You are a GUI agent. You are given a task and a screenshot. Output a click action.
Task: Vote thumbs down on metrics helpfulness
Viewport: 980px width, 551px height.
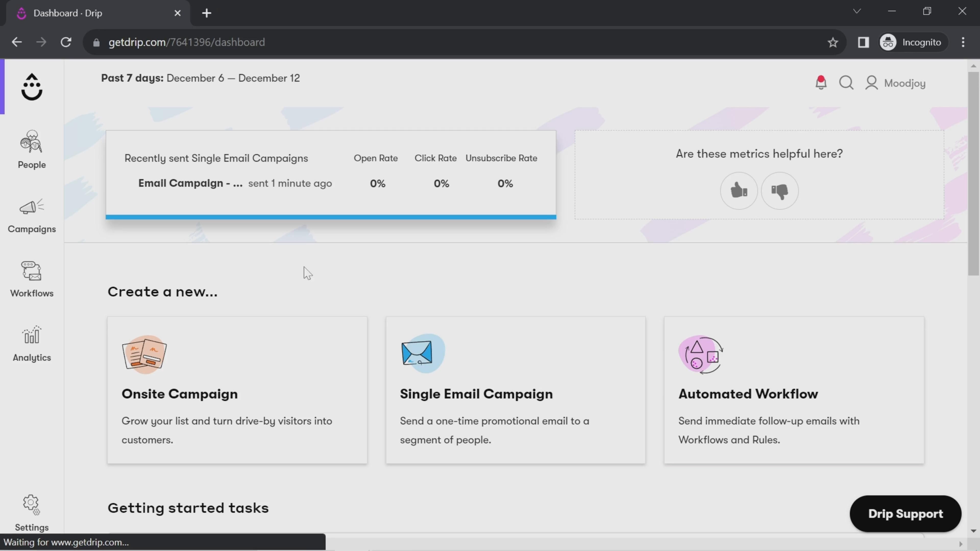click(x=779, y=191)
